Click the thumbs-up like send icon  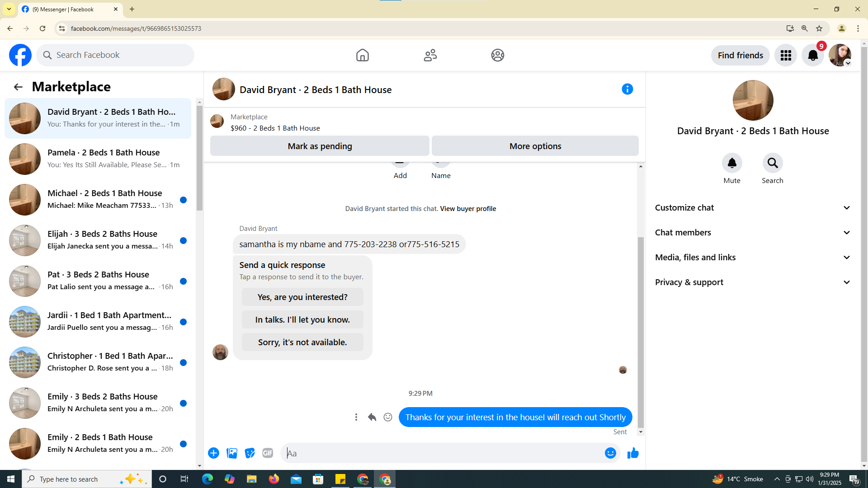(x=632, y=453)
